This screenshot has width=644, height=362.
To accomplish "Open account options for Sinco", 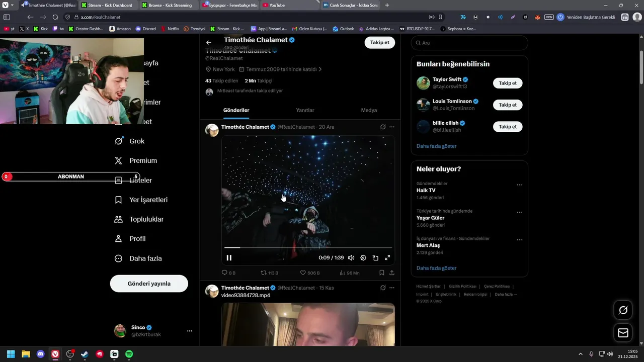I will point(190,331).
